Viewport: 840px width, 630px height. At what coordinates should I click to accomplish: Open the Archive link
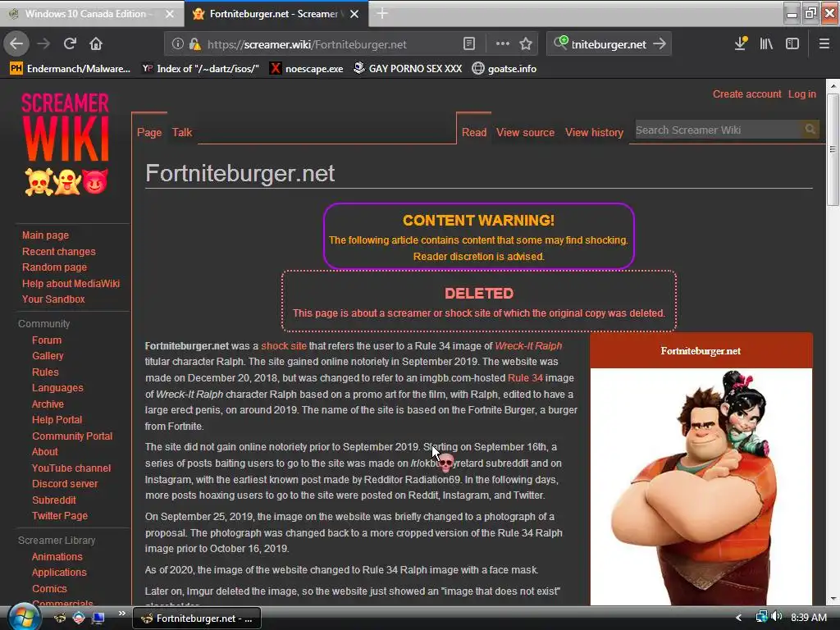pos(48,404)
